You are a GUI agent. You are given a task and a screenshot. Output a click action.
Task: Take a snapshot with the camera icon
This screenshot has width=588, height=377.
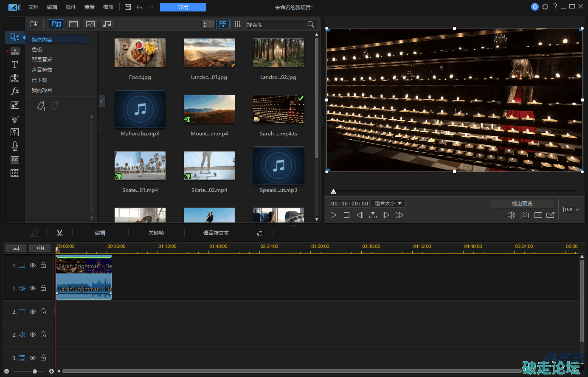(525, 215)
